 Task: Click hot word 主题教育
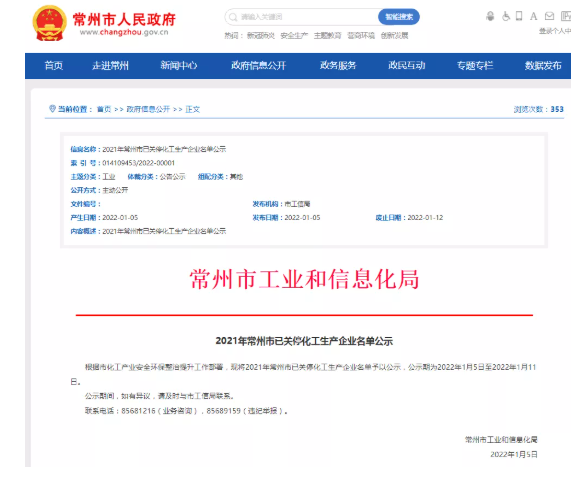(327, 36)
